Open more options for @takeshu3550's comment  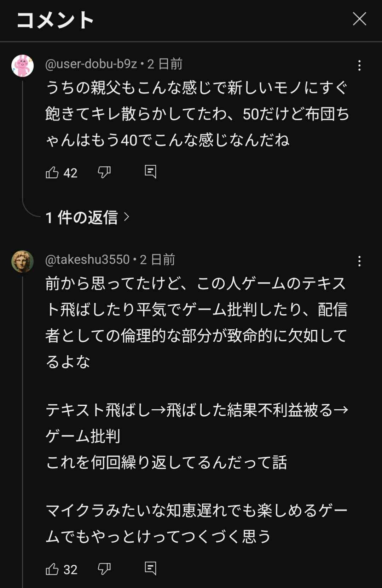click(x=359, y=261)
